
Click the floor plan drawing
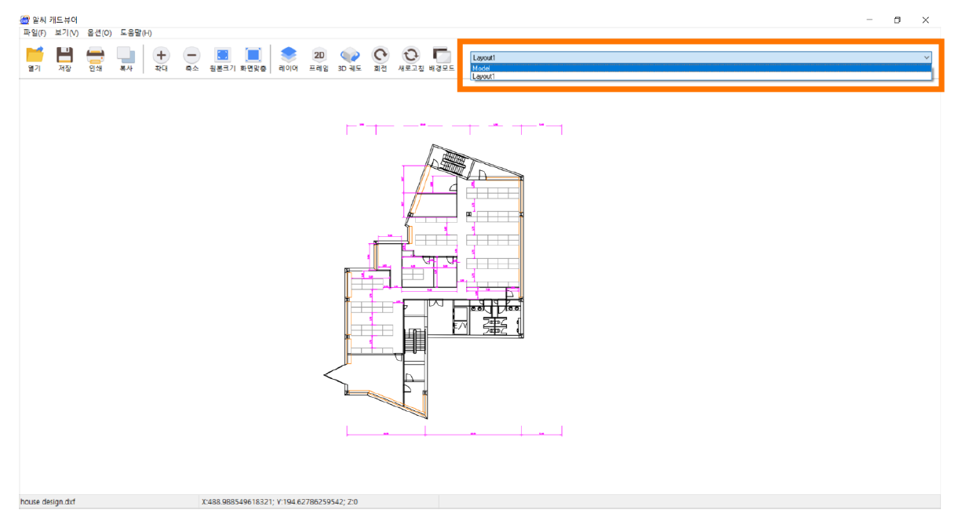(x=443, y=279)
